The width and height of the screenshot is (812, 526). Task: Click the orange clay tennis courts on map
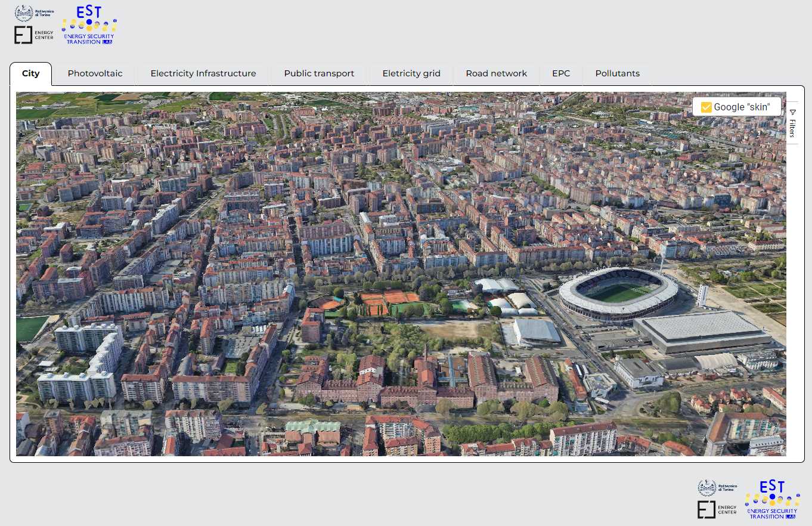[386, 298]
